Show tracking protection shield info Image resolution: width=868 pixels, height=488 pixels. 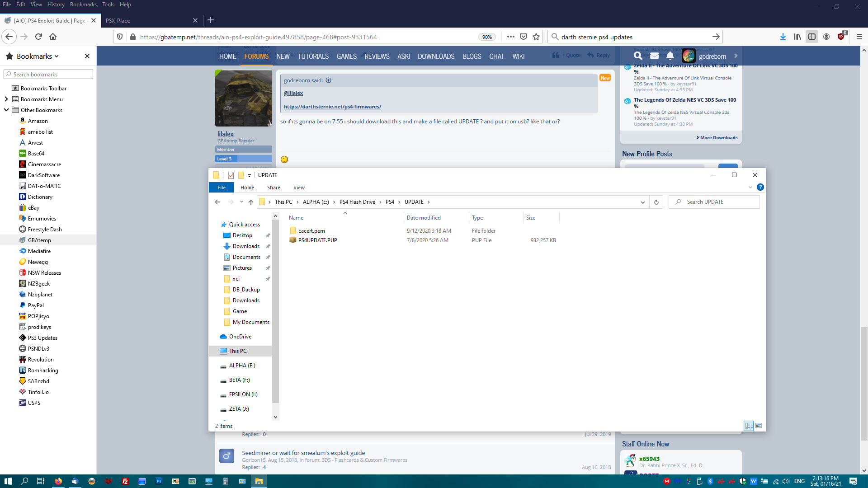point(120,37)
